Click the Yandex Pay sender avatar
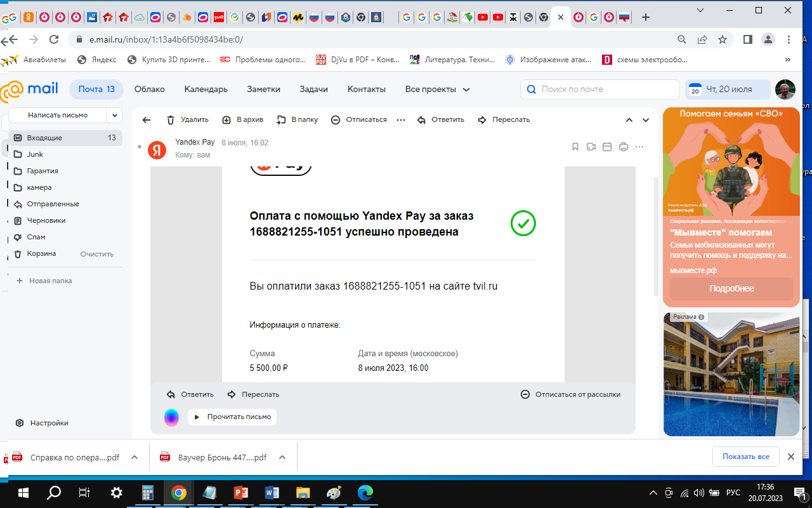Image resolution: width=812 pixels, height=508 pixels. point(157,150)
